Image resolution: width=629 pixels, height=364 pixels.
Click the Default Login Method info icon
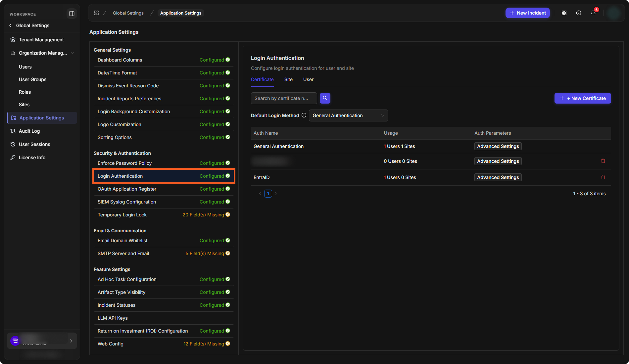pos(304,115)
